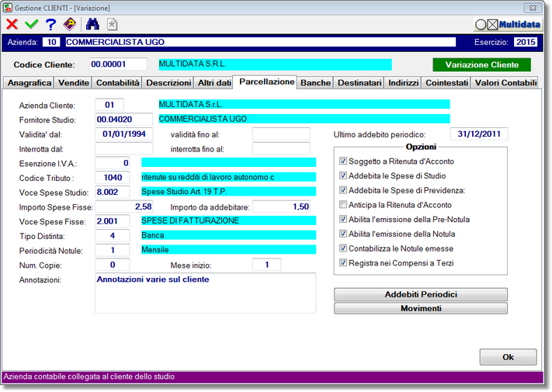Click the Addebiti Periodici button
Image resolution: width=552 pixels, height=392 pixels.
coord(421,294)
